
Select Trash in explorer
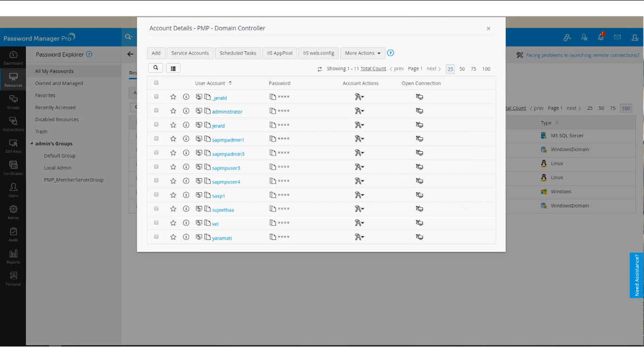tap(41, 132)
